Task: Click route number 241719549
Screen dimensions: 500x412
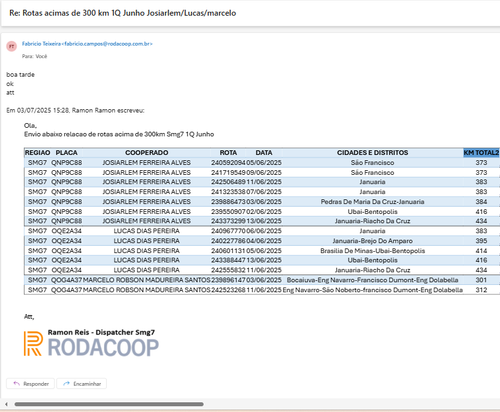Action: click(x=228, y=173)
